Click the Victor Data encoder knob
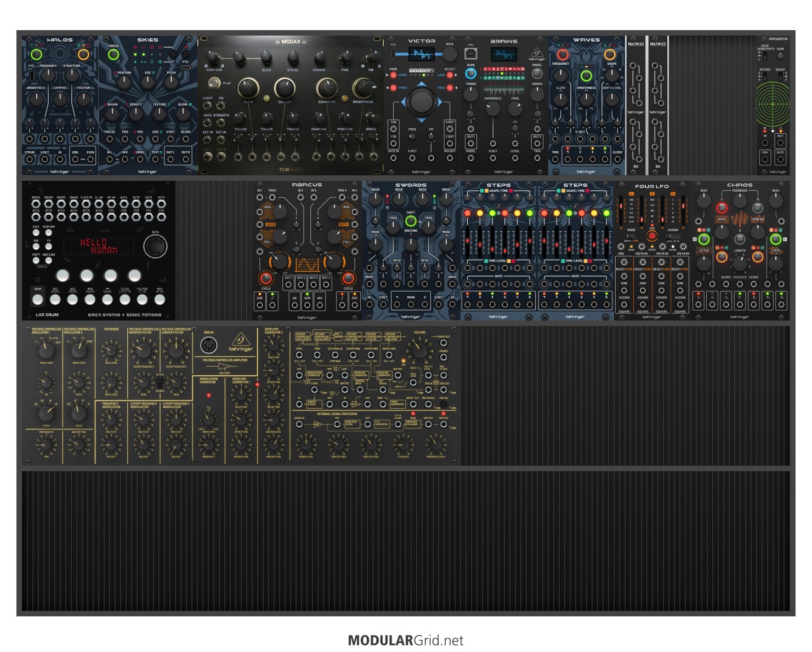 pos(450,54)
